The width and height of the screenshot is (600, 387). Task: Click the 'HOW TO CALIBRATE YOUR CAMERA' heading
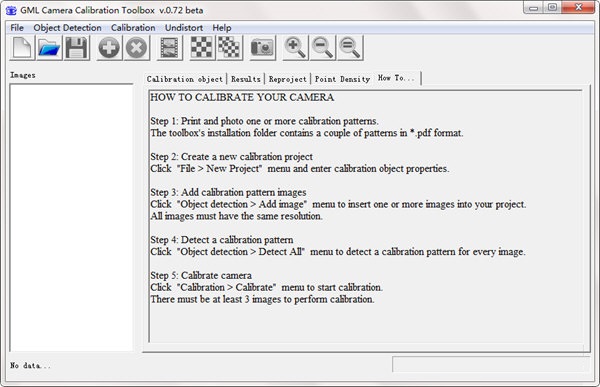(242, 97)
